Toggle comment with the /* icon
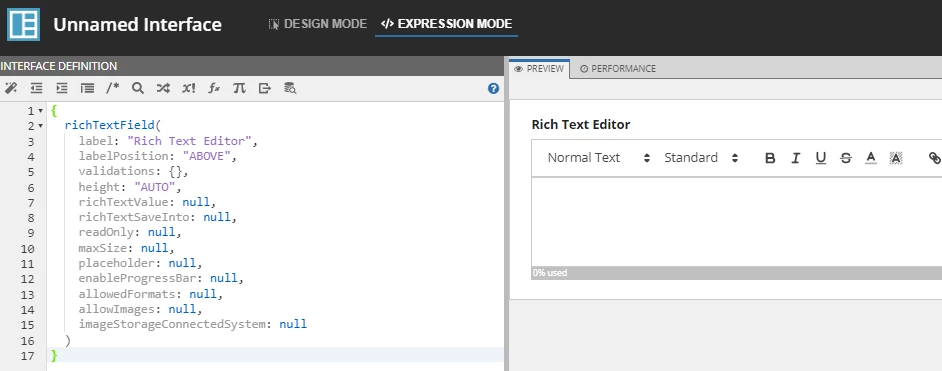 tap(112, 88)
